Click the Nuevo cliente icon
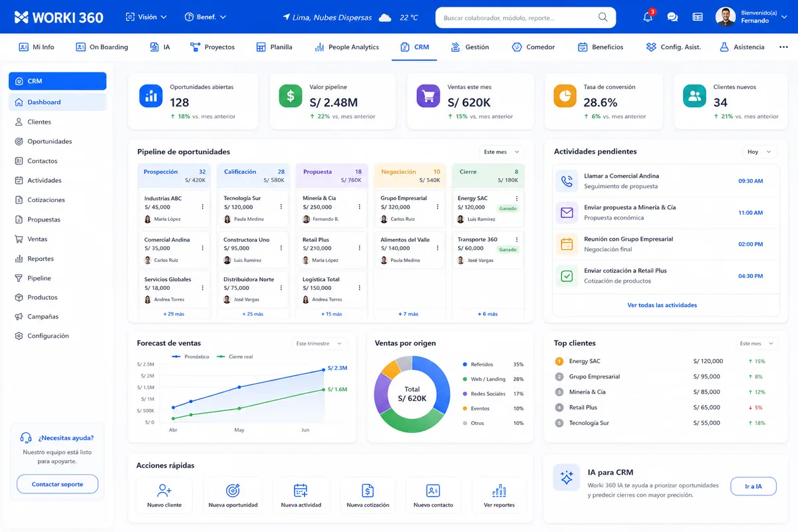This screenshot has width=798, height=532. pos(164,491)
